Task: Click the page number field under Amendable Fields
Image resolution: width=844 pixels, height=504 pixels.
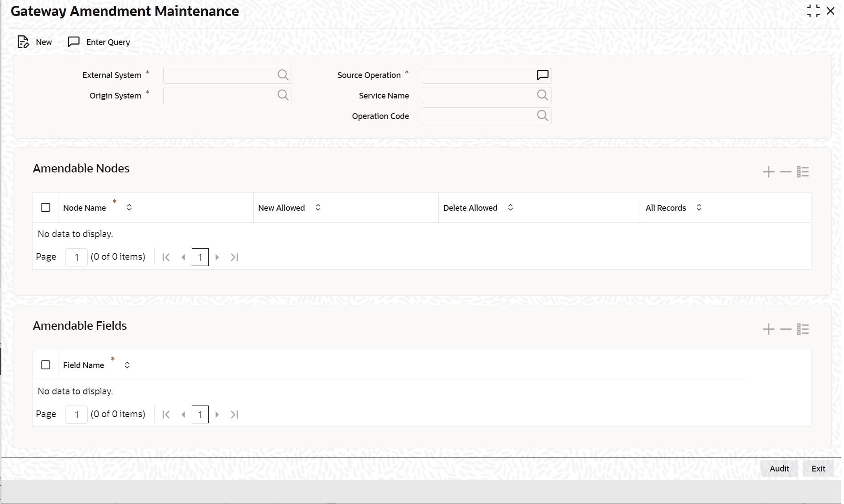Action: 76,414
